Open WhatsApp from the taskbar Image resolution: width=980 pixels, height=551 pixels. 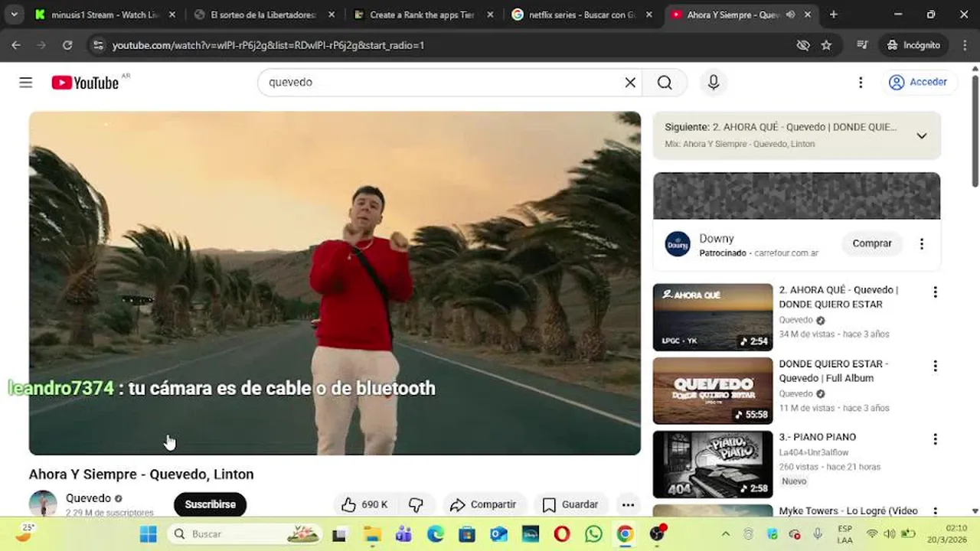593,534
